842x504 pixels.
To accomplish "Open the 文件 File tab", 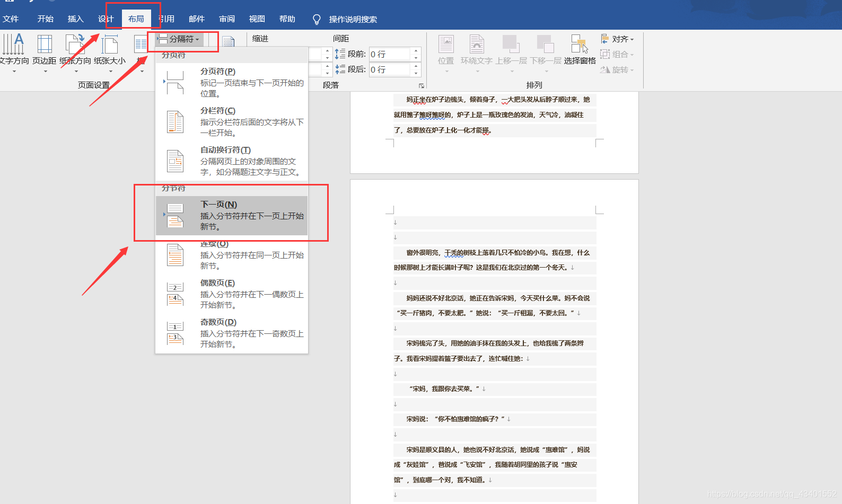I will tap(11, 19).
